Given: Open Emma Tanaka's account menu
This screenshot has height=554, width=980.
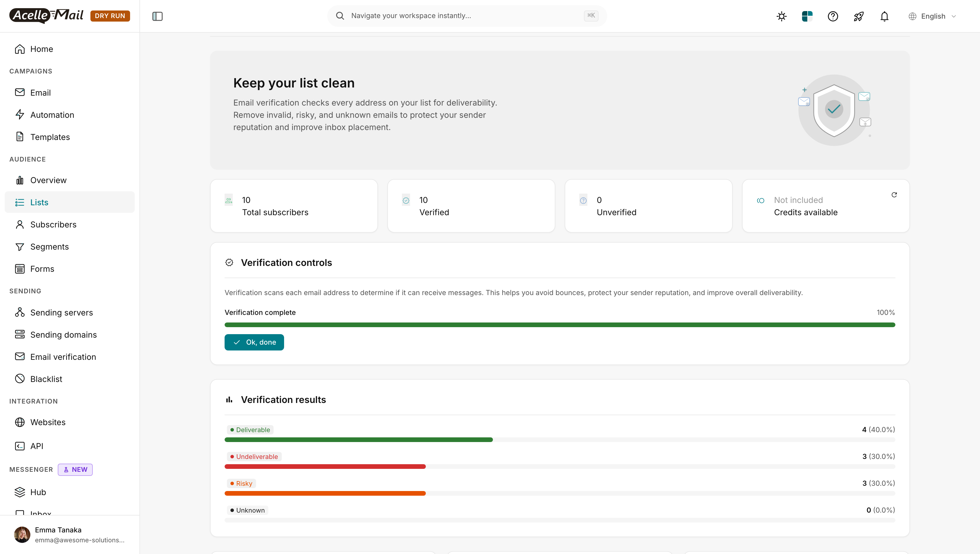Looking at the screenshot, I should tap(70, 534).
